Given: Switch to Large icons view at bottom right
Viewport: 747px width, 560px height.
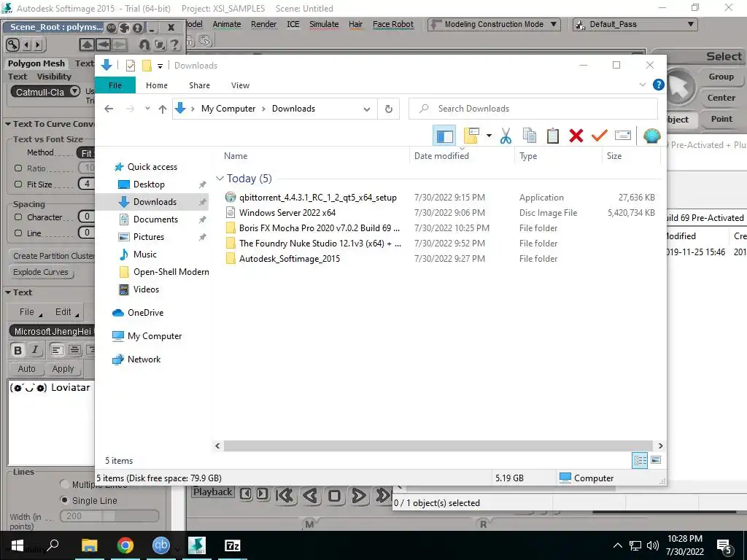Looking at the screenshot, I should pyautogui.click(x=656, y=460).
